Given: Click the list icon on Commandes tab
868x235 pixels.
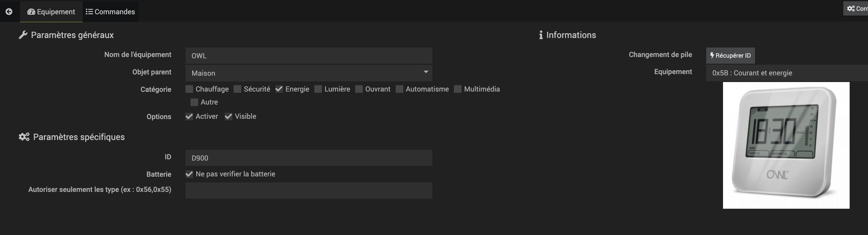Looking at the screenshot, I should click(89, 12).
